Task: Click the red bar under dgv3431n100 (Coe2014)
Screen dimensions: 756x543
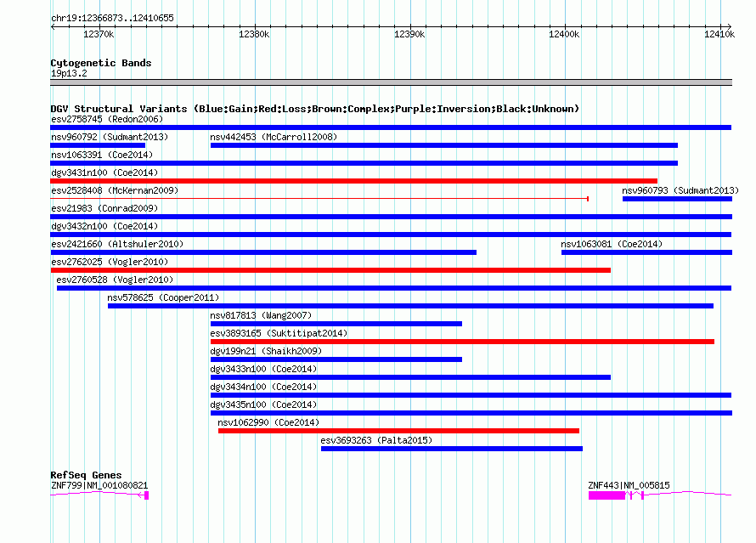Action: [353, 181]
